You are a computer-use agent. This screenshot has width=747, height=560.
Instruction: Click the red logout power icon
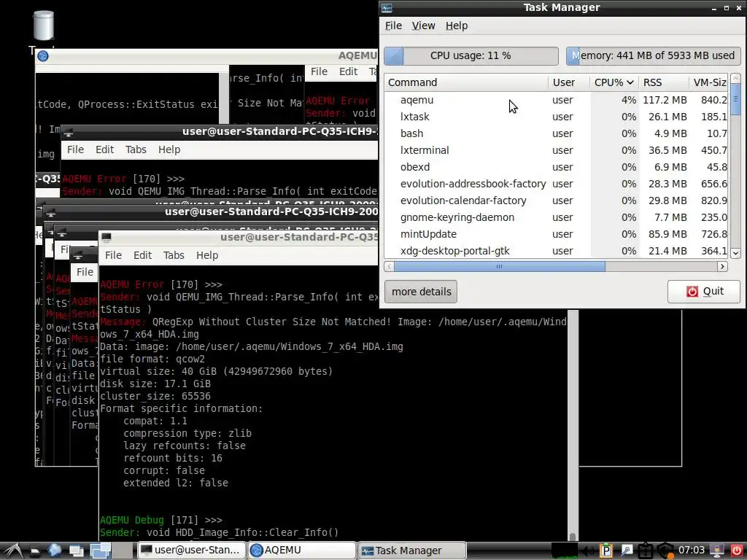737,551
